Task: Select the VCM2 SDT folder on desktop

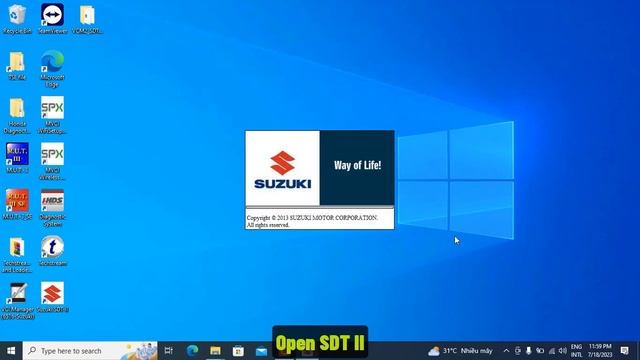Action: 87,19
